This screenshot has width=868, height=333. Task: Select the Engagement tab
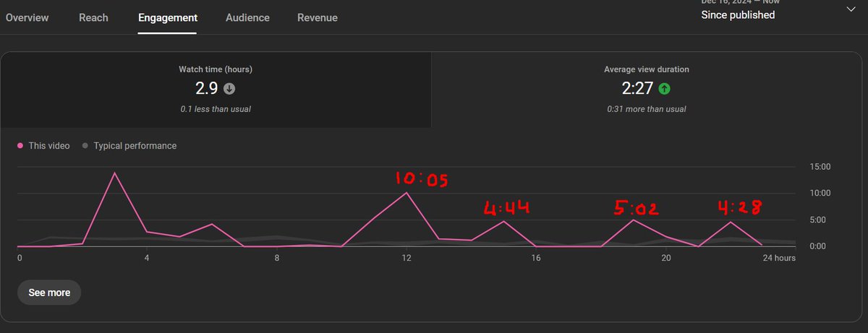[x=168, y=17]
